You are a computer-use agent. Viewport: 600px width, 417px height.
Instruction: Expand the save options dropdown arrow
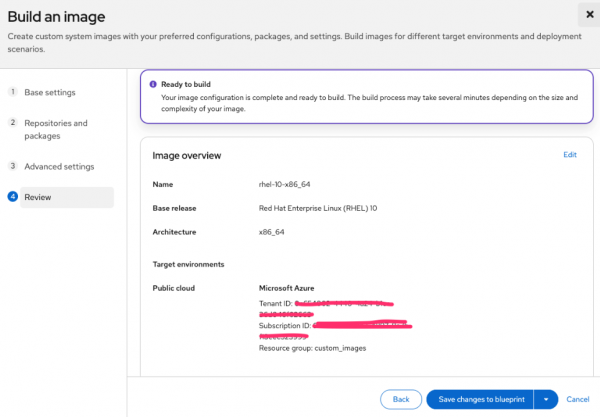tap(546, 399)
